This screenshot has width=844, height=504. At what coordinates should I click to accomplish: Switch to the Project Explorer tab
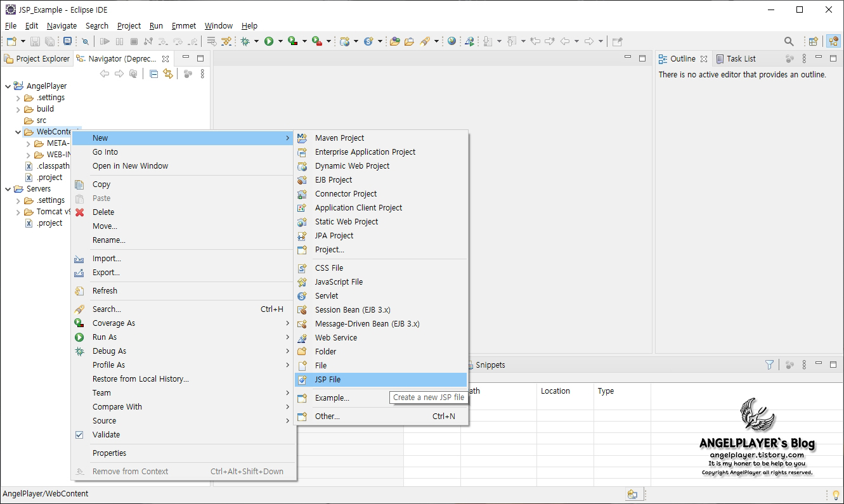tap(37, 59)
